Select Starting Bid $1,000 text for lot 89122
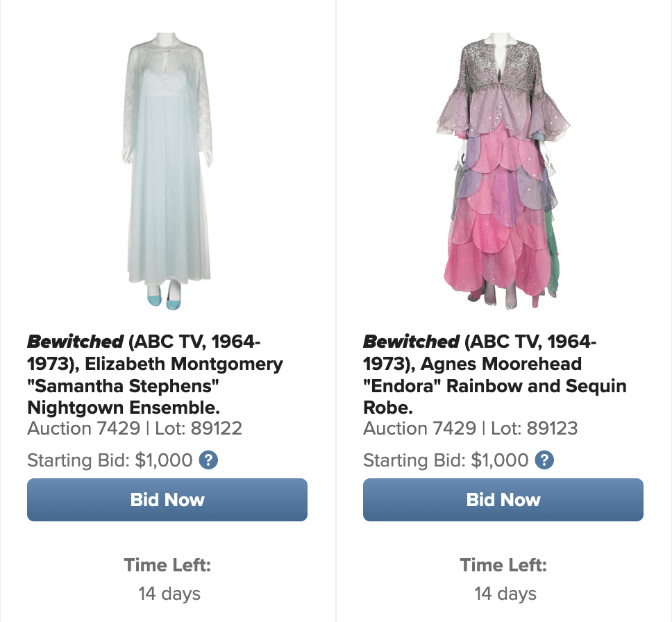This screenshot has height=622, width=672. point(110,460)
